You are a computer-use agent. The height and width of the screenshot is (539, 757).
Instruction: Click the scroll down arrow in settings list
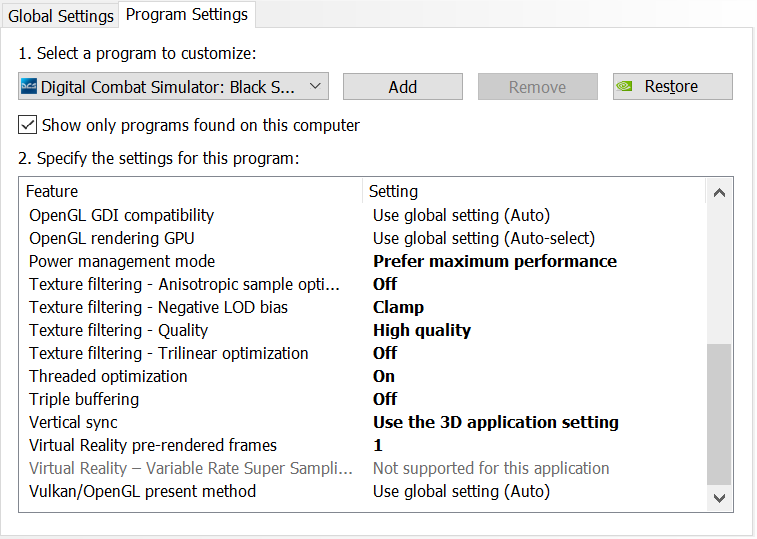(x=719, y=498)
